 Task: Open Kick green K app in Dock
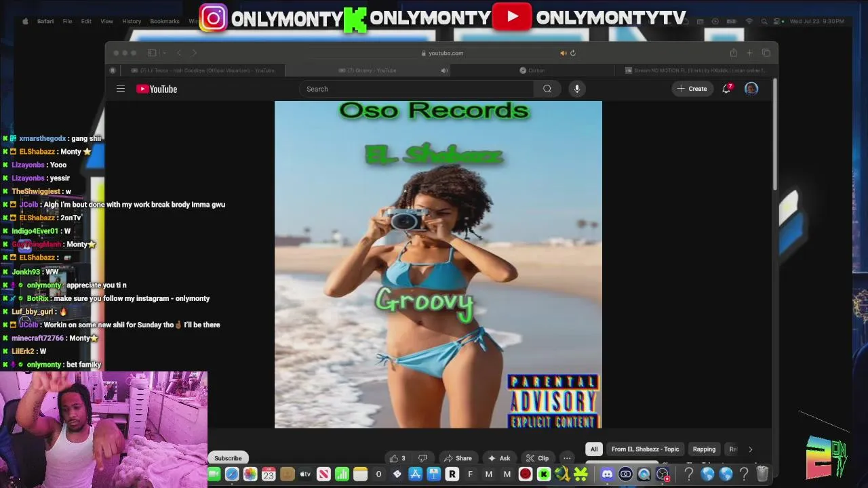click(544, 474)
